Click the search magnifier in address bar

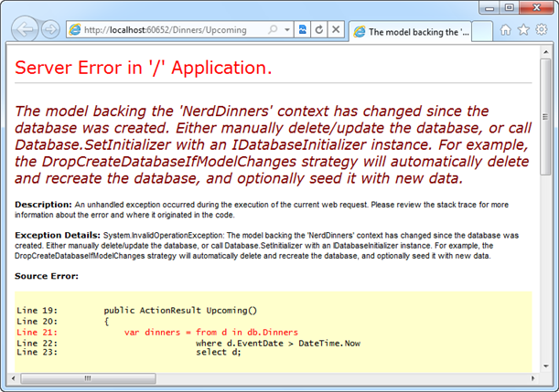[x=273, y=29]
